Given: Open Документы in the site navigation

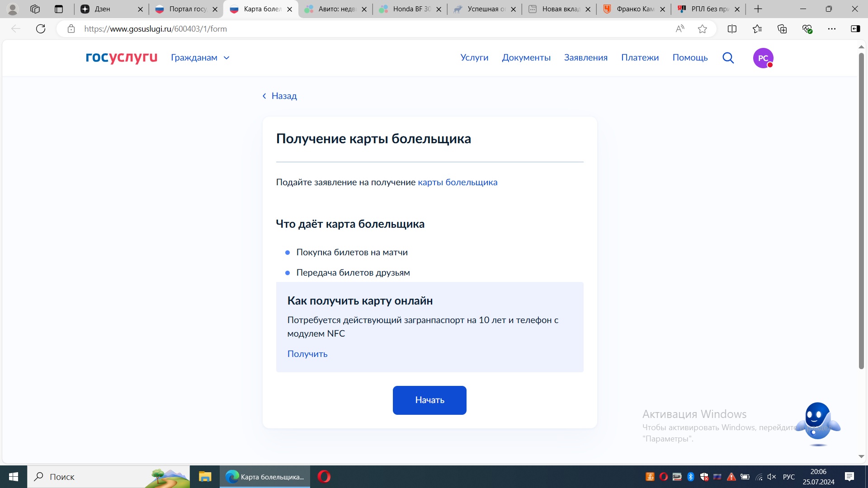Looking at the screenshot, I should pyautogui.click(x=526, y=58).
